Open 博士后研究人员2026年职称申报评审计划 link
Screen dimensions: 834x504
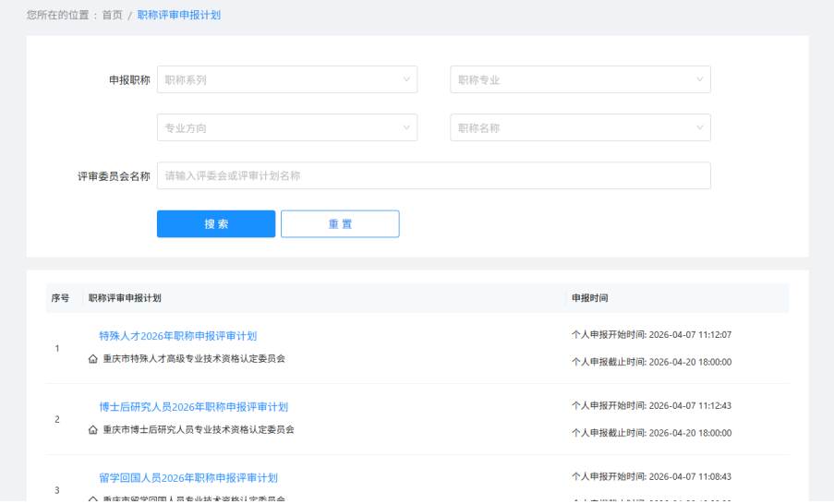[193, 407]
